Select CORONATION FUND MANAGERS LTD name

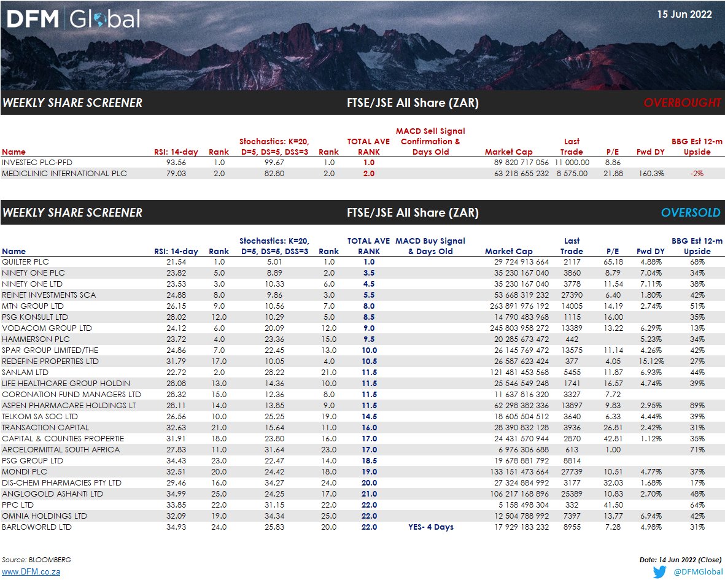(72, 395)
